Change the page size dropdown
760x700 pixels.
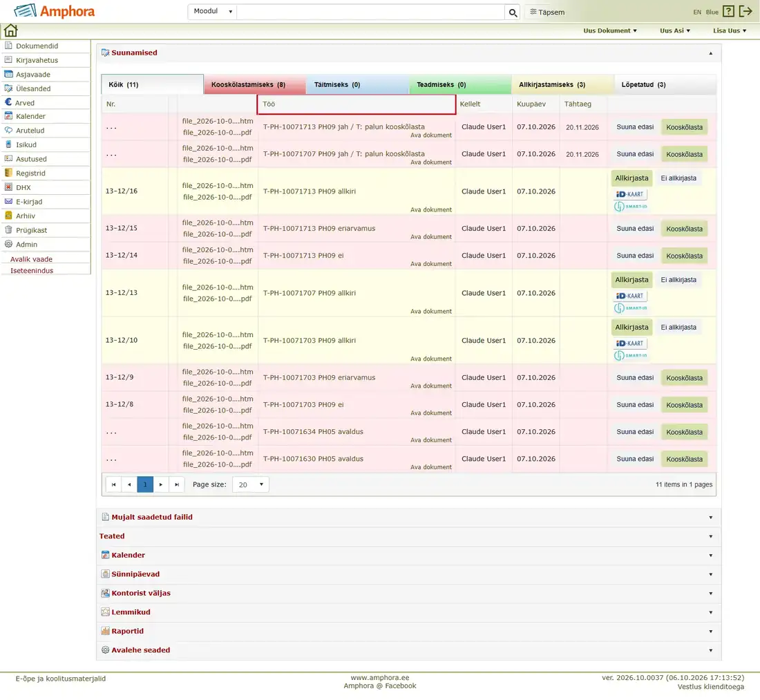click(x=251, y=484)
